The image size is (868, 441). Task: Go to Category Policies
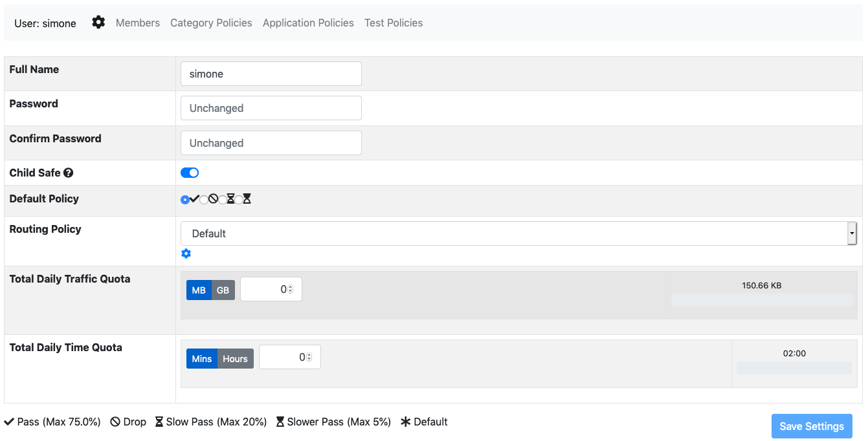point(211,23)
